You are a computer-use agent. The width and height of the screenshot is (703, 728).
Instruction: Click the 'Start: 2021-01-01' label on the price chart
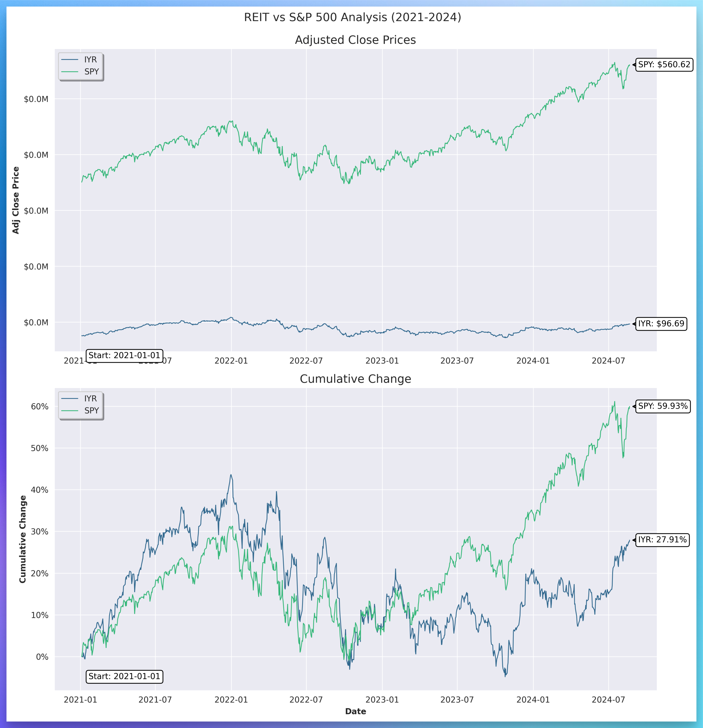tap(124, 355)
